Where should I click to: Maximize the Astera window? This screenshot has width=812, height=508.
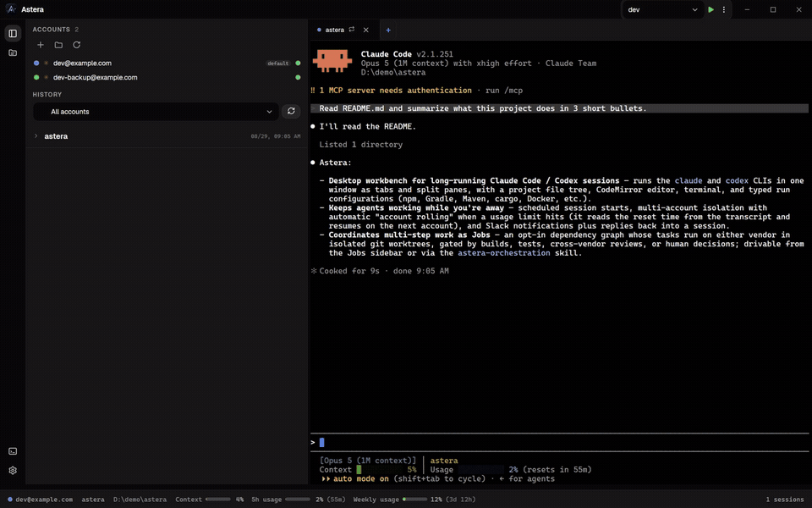(x=773, y=9)
